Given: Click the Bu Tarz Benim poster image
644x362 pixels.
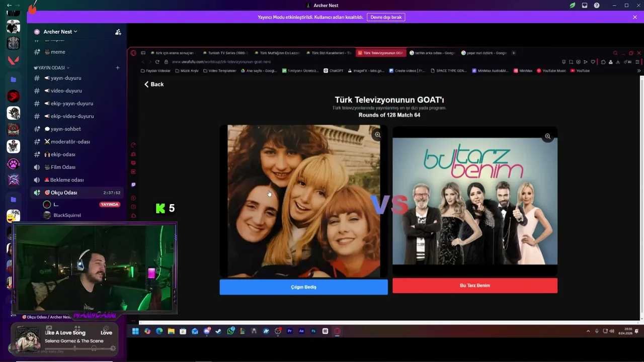Looking at the screenshot, I should pos(475,201).
